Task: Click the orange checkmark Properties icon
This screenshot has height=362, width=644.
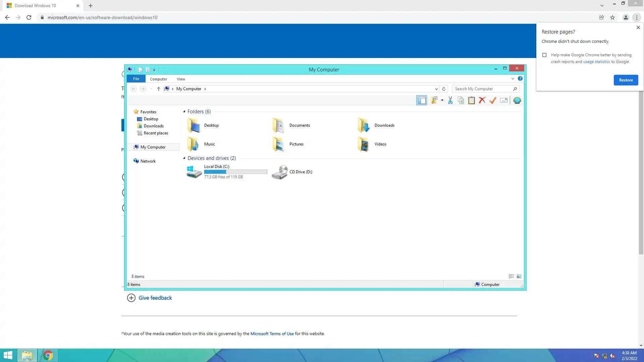Action: pos(493,100)
